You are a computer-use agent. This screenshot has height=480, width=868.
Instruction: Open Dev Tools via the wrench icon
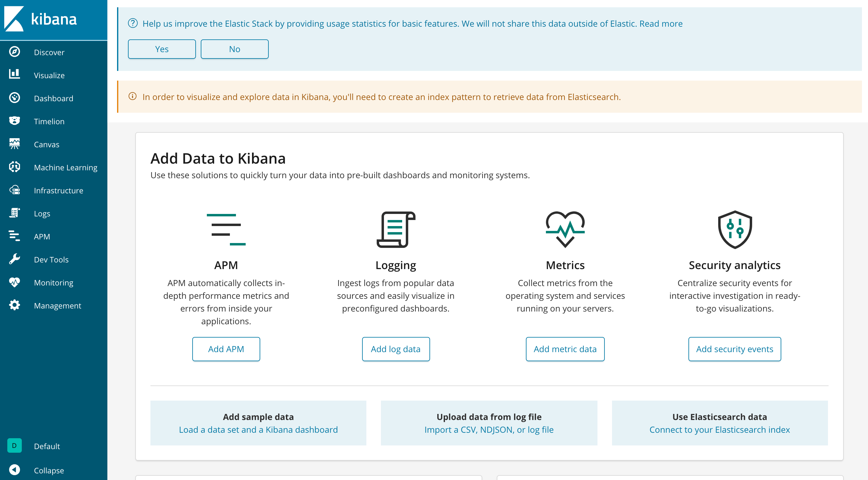pos(15,259)
